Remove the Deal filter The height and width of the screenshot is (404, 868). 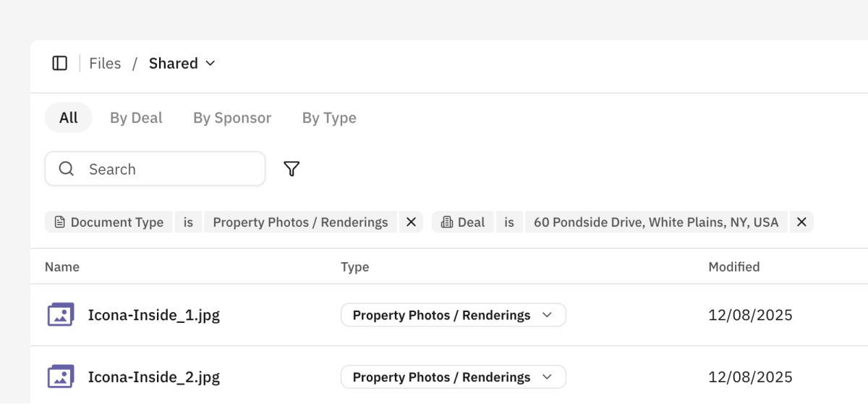point(801,222)
